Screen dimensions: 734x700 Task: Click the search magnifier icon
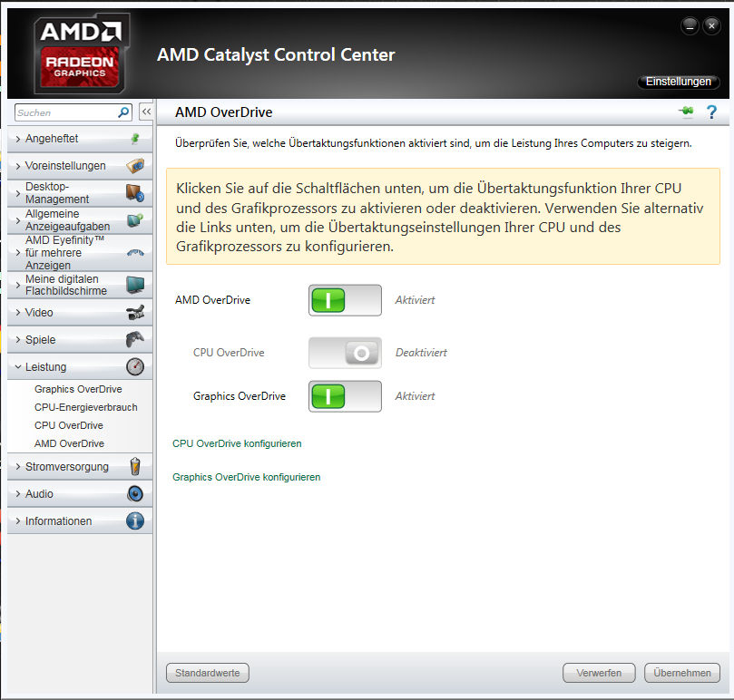tap(123, 112)
